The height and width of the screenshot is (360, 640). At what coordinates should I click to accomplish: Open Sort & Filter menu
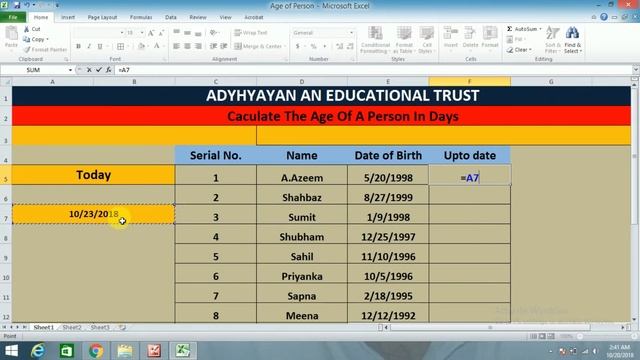tap(553, 40)
